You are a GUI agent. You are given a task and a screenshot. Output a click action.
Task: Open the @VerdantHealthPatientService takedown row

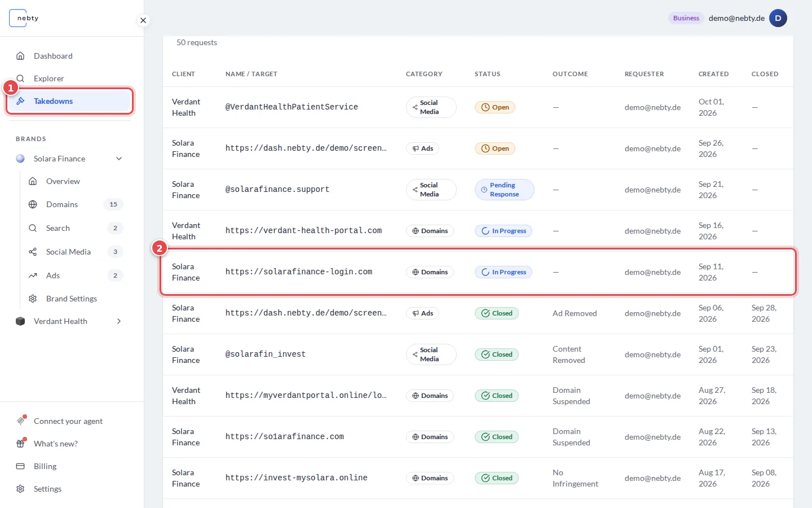pyautogui.click(x=478, y=107)
